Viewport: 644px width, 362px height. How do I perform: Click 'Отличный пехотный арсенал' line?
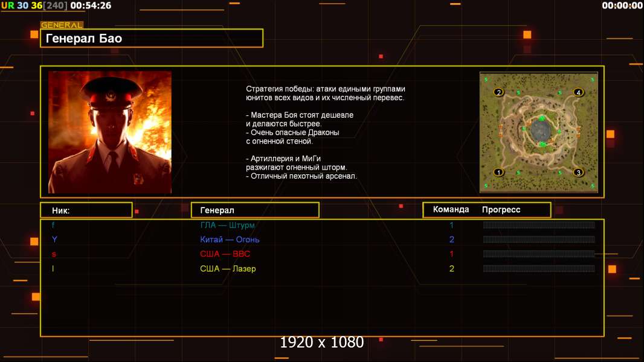coord(301,176)
